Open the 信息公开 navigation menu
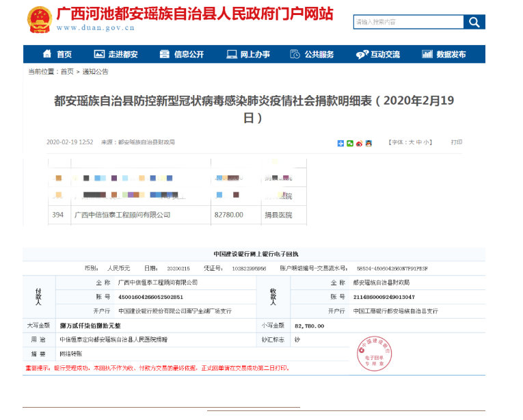This screenshot has width=523, height=420. point(181,55)
